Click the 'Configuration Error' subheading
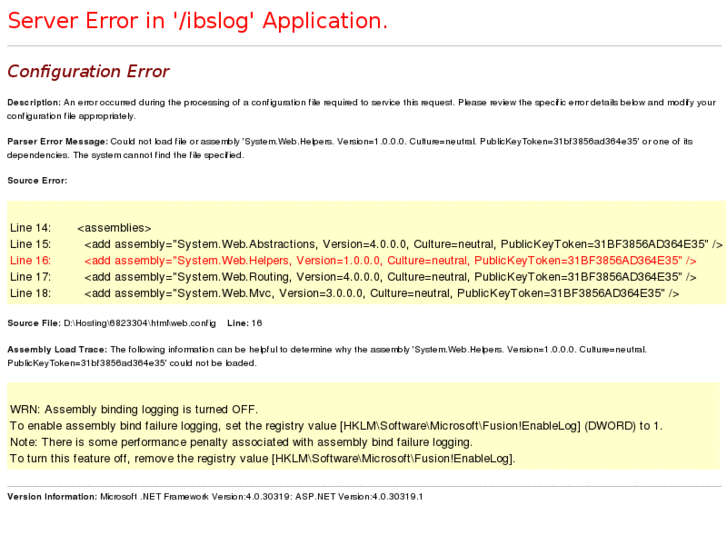Viewport: 727px width, 545px height. 88,71
